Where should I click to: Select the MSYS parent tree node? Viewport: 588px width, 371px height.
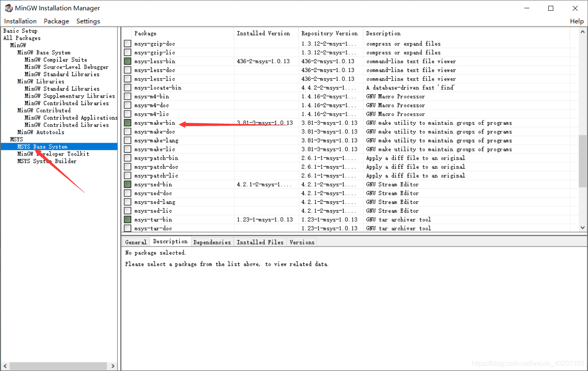tap(17, 139)
